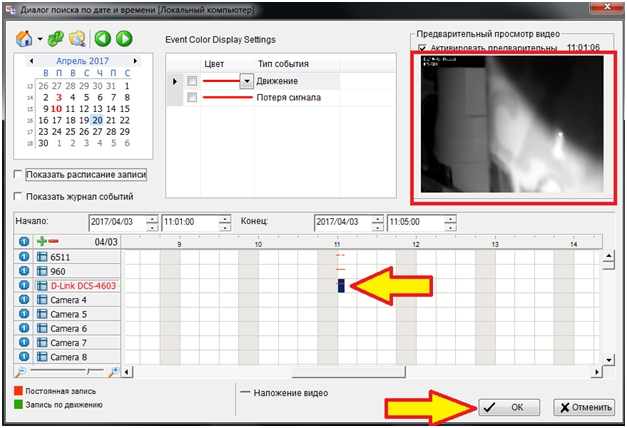Toggle the 'Активировать предварительны' preview checkbox
The height and width of the screenshot is (428, 627).
pos(423,47)
